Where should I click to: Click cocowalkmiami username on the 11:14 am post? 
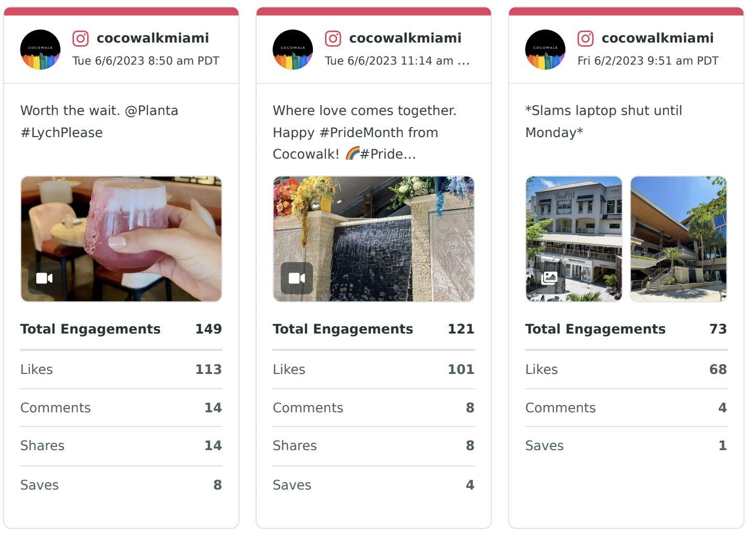[405, 38]
